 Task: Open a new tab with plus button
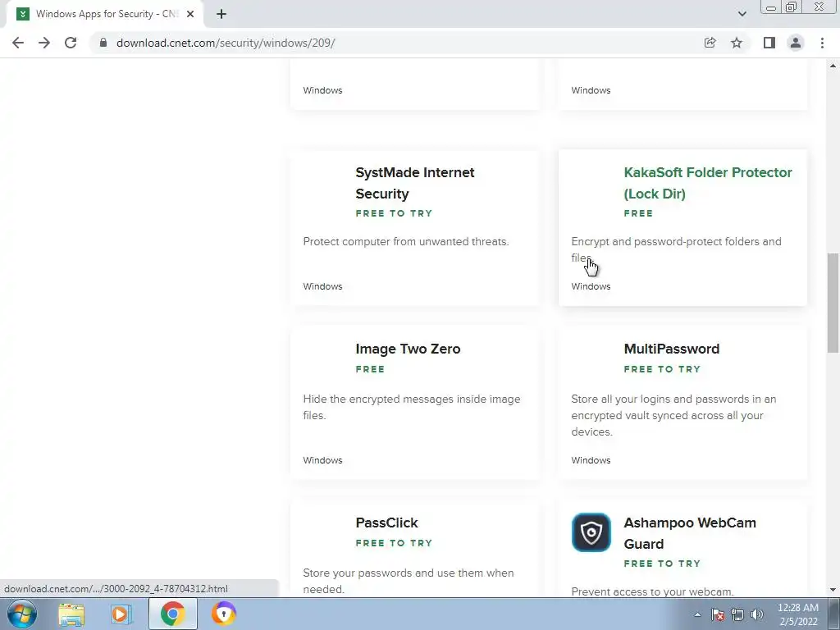click(221, 14)
